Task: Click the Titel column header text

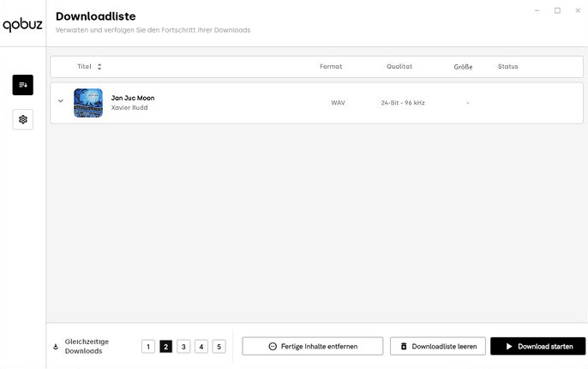Action: point(84,66)
